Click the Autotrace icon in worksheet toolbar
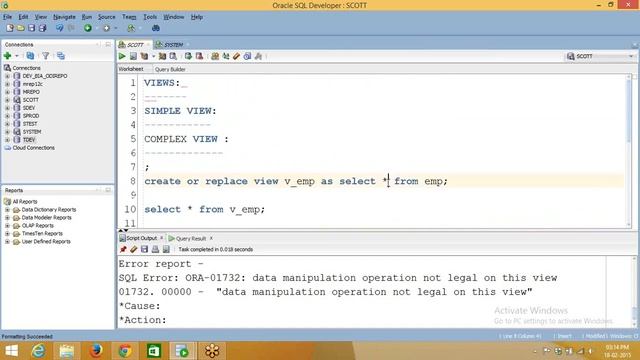Viewport: 640px width, 360px height. [x=162, y=56]
